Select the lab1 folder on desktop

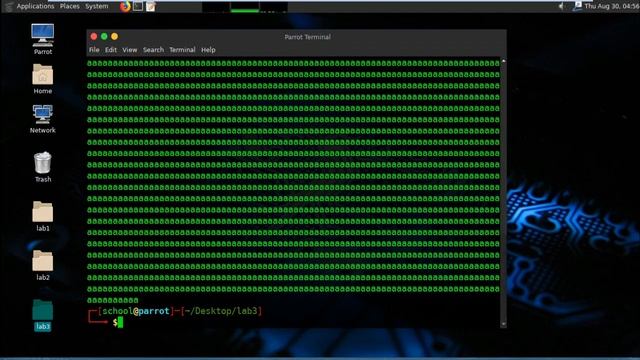[x=42, y=216]
